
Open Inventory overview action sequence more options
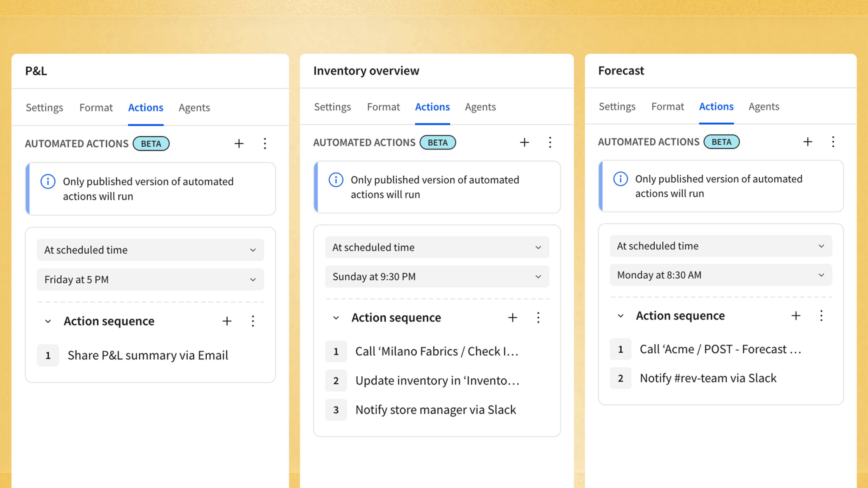point(538,318)
